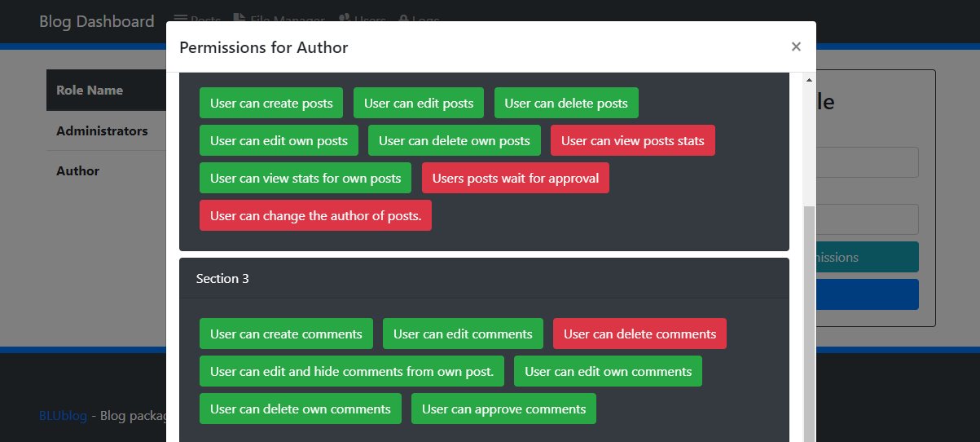Toggle 'User can delete posts' permission
The image size is (980, 442).
(566, 103)
